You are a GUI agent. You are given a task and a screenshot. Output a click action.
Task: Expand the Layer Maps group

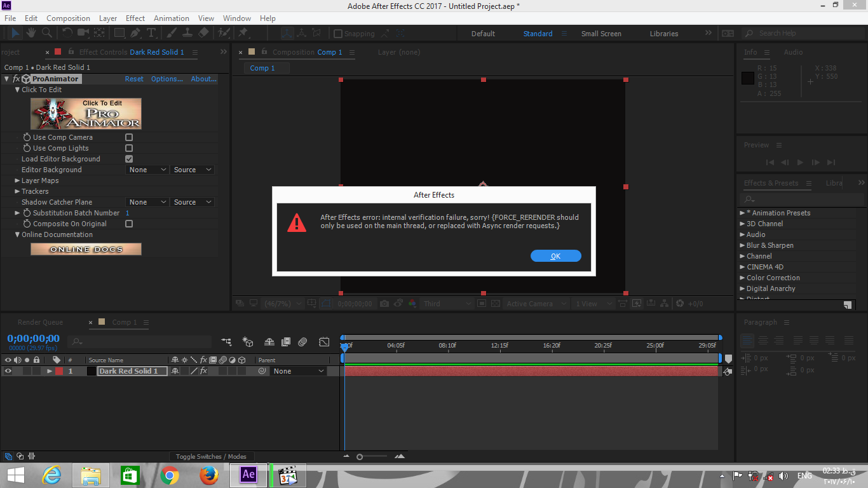17,180
